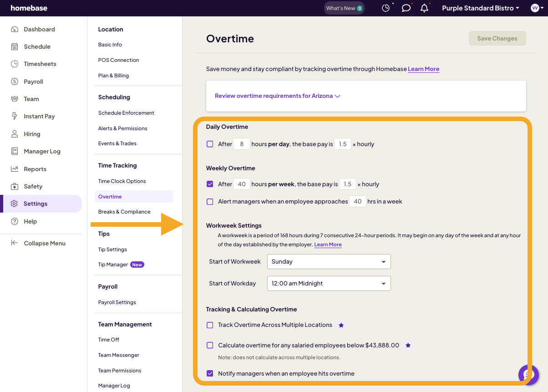Viewport: 548px width, 392px height.
Task: Click the Payroll dollar icon
Action: click(x=15, y=81)
